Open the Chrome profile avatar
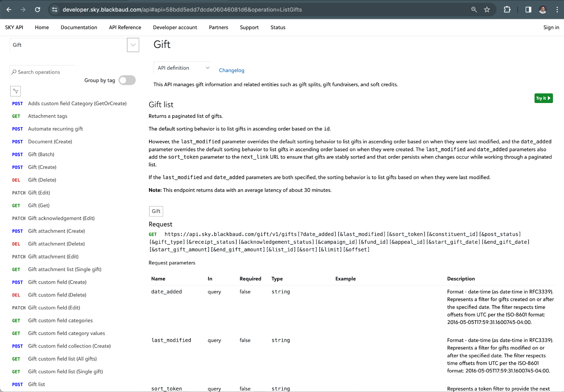Viewport: 564px width, 392px height. [542, 10]
